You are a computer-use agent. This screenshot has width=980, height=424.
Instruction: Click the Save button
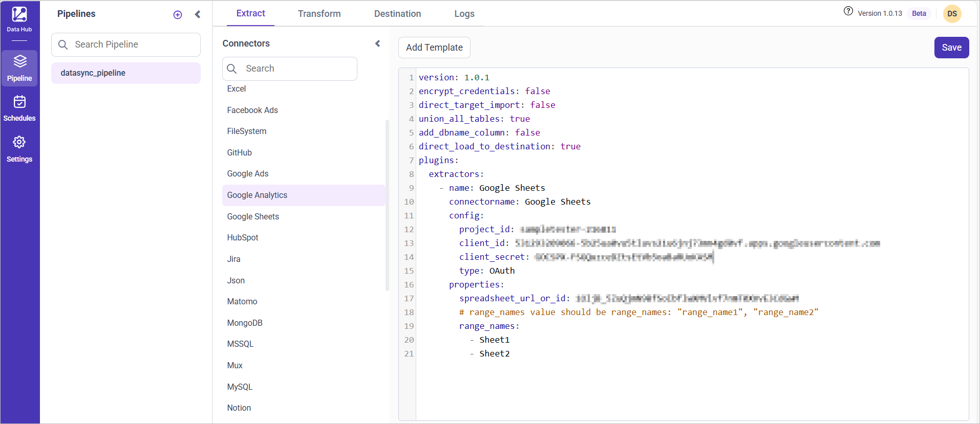pyautogui.click(x=951, y=48)
